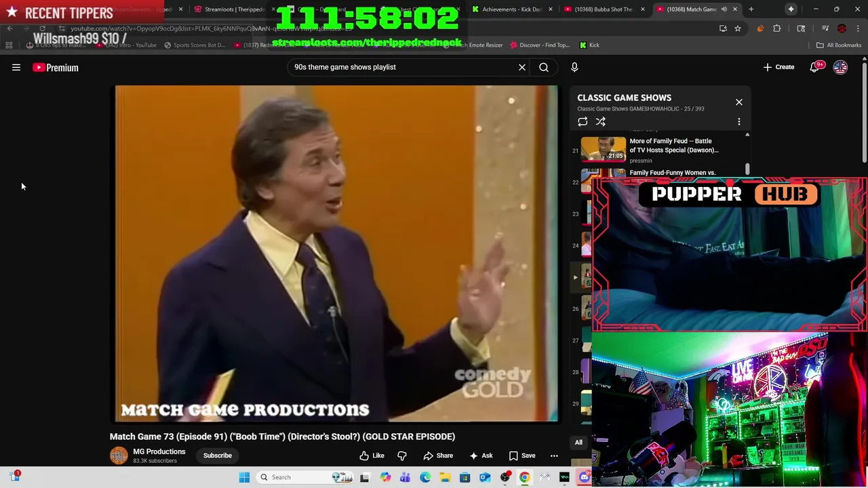Open Microsoft Edge from taskbar
This screenshot has width=868, height=488.
[x=425, y=477]
